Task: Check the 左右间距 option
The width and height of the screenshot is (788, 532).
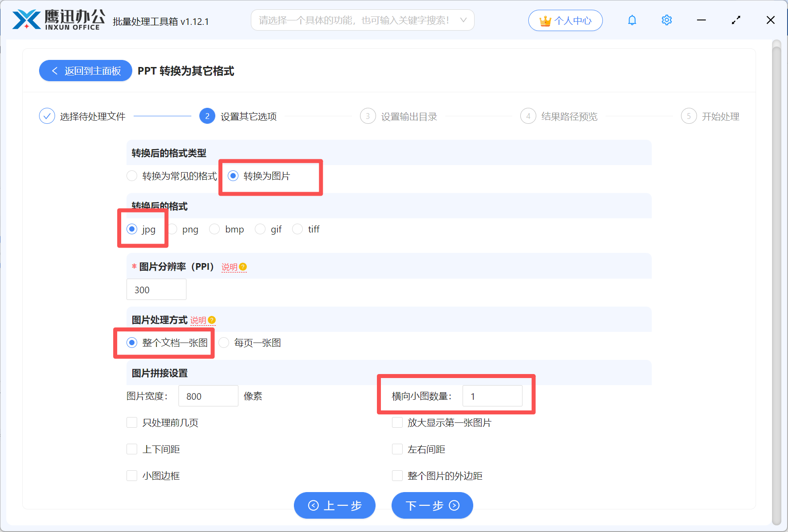Action: [x=397, y=449]
